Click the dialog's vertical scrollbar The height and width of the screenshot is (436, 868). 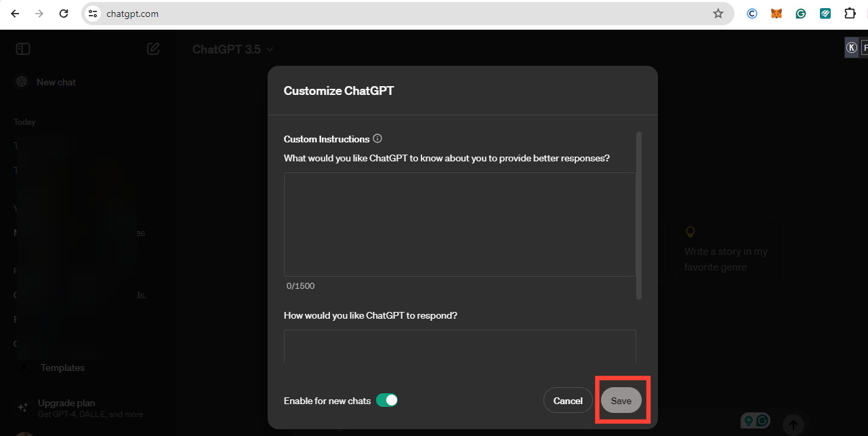pos(638,216)
